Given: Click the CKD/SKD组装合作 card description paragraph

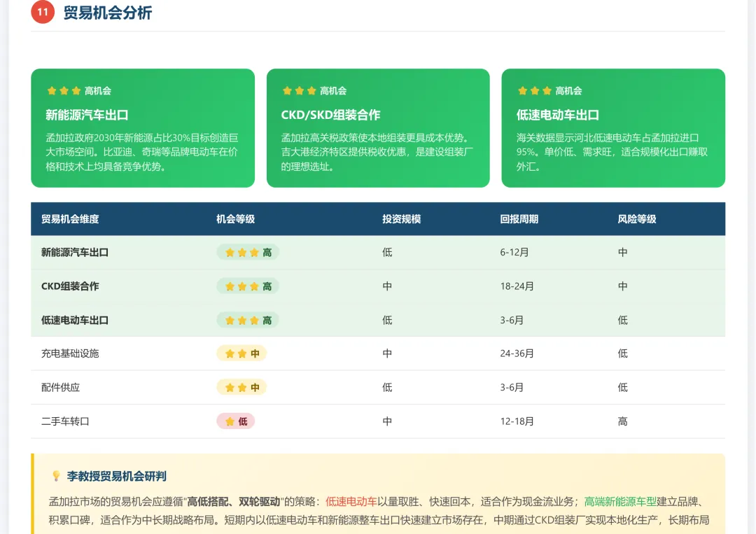Looking at the screenshot, I should [377, 152].
